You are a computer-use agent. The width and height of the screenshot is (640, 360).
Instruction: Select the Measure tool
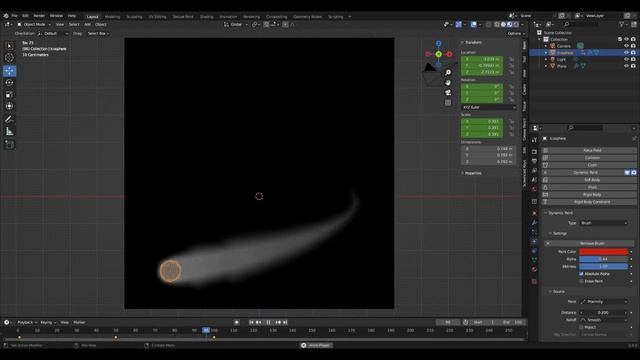(x=9, y=131)
